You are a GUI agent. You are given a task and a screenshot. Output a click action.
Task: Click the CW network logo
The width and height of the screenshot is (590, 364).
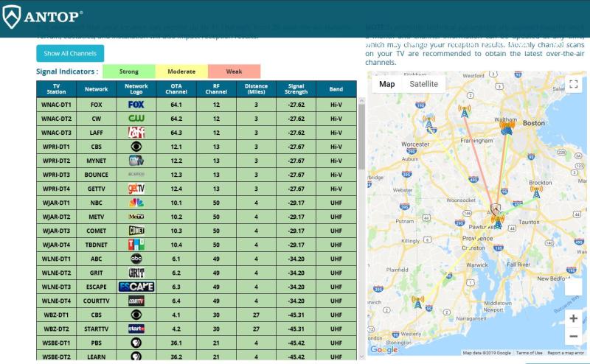tap(136, 119)
